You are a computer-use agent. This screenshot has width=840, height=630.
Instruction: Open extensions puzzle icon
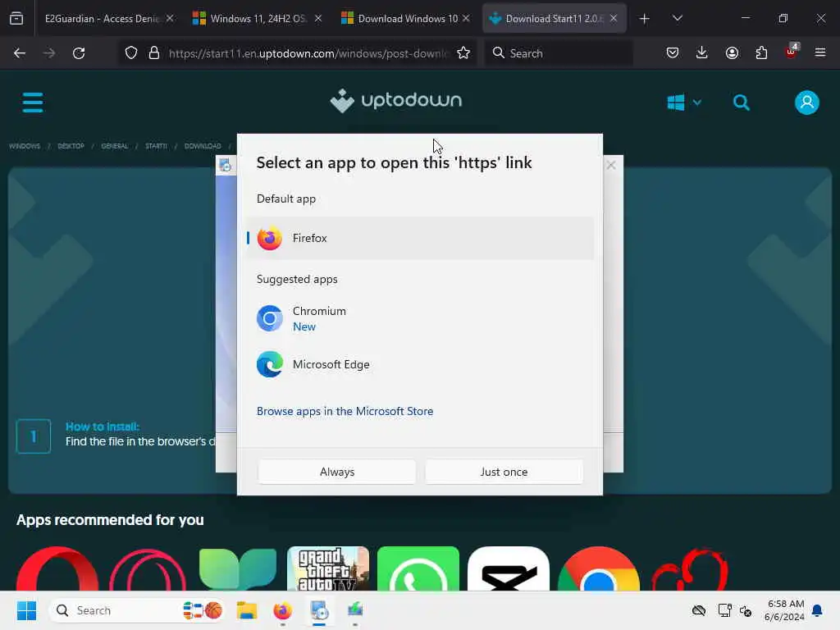click(x=761, y=53)
